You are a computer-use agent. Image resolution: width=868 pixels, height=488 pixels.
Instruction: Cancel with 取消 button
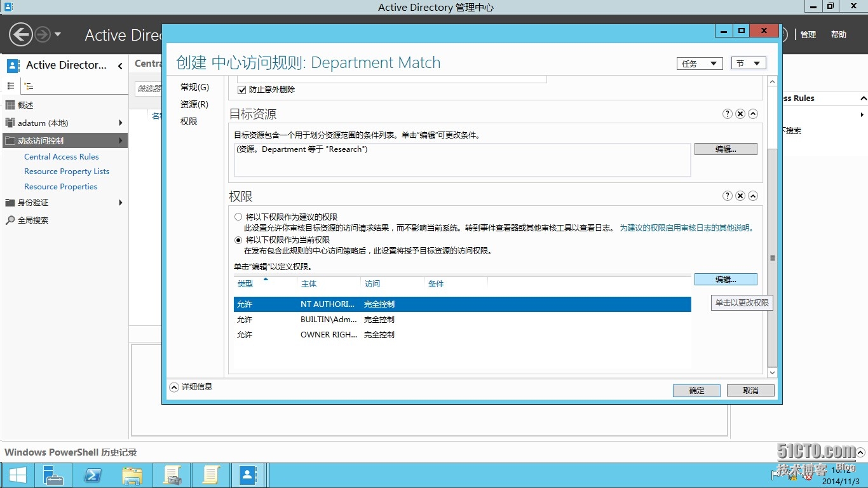pos(750,391)
